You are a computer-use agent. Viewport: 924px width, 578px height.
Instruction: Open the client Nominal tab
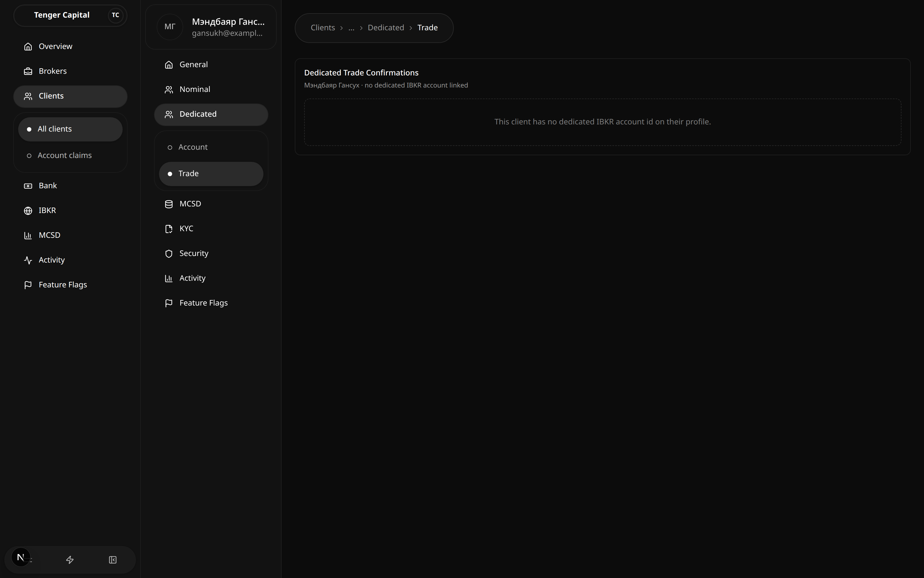pyautogui.click(x=211, y=89)
